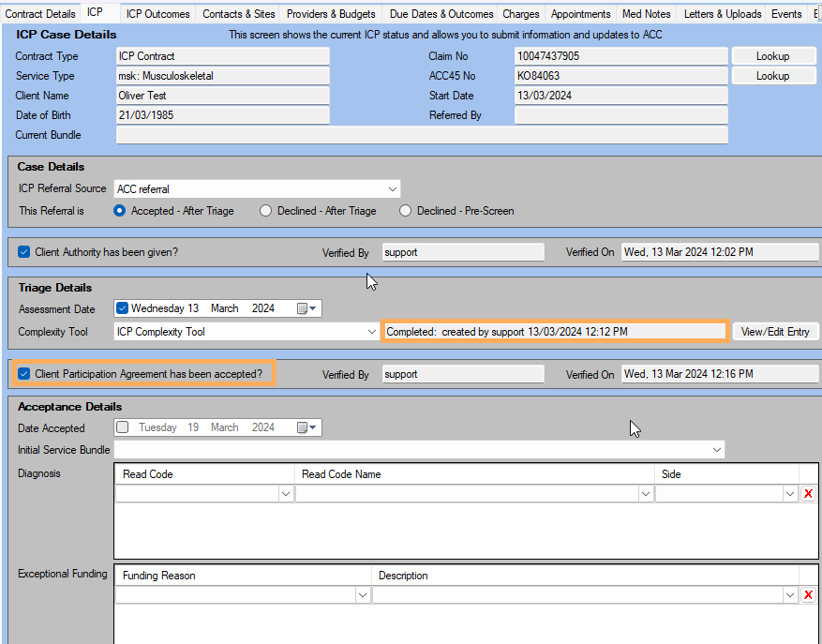Click the View/Edit Entry button
822x644 pixels.
(775, 332)
